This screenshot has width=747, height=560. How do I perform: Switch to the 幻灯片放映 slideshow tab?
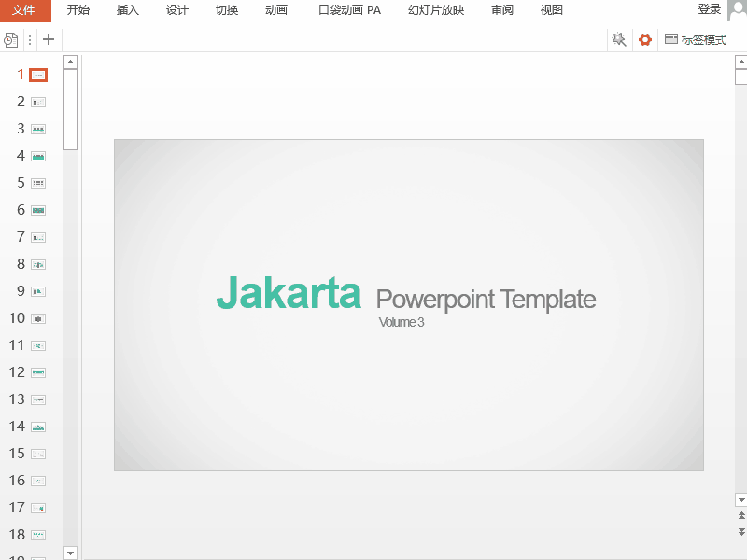tap(436, 10)
